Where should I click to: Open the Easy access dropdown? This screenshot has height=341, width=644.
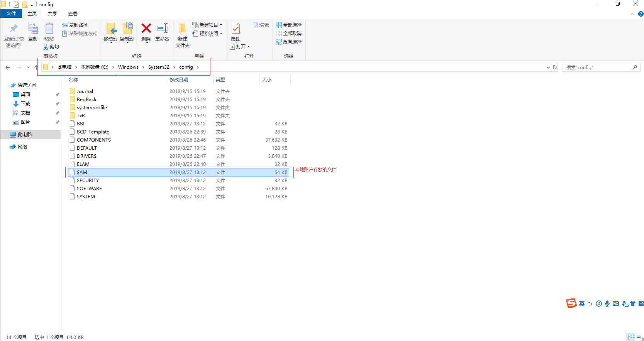(x=207, y=34)
